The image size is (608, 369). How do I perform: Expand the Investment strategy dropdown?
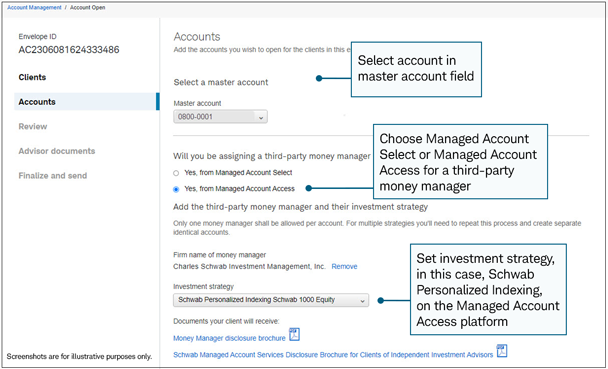pos(271,300)
